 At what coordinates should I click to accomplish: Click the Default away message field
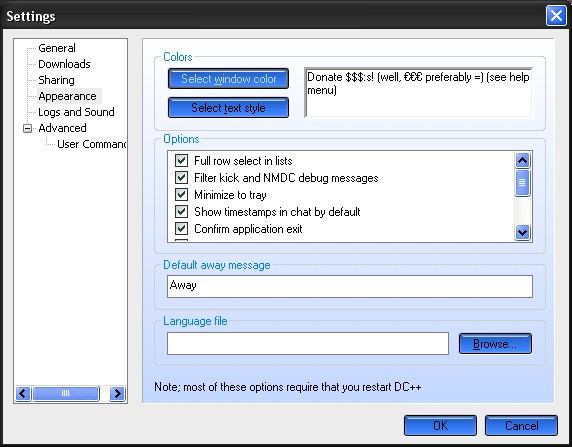pyautogui.click(x=350, y=286)
